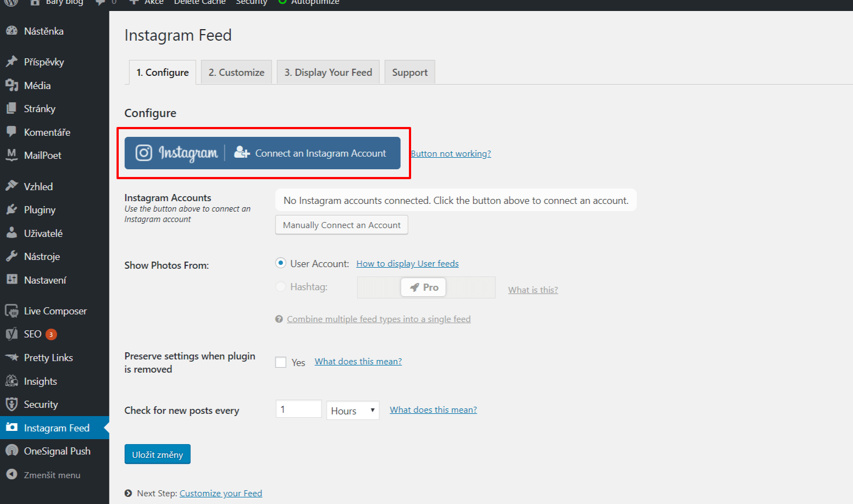
Task: Tick the Preserve settings Yes checkbox
Action: 281,362
